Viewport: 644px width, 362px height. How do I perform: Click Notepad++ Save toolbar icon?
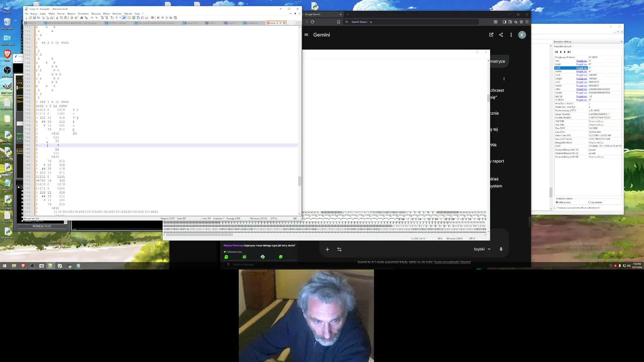pyautogui.click(x=34, y=18)
